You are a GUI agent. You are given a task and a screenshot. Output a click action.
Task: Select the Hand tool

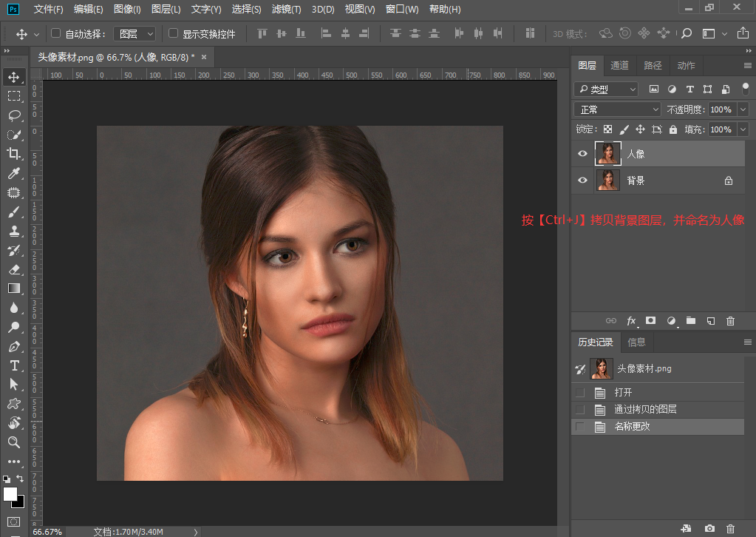14,423
